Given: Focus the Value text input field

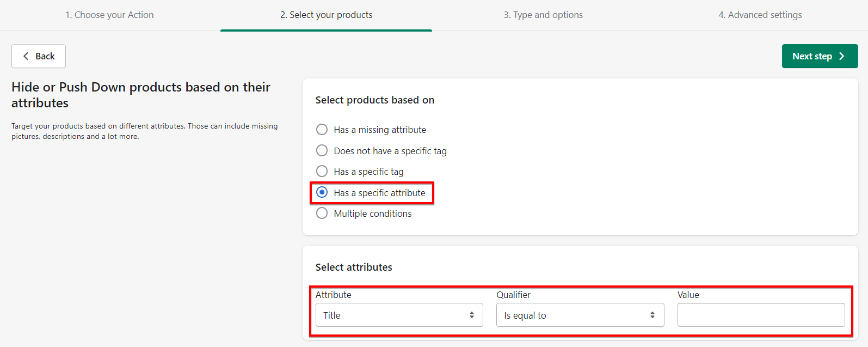Looking at the screenshot, I should [x=761, y=315].
